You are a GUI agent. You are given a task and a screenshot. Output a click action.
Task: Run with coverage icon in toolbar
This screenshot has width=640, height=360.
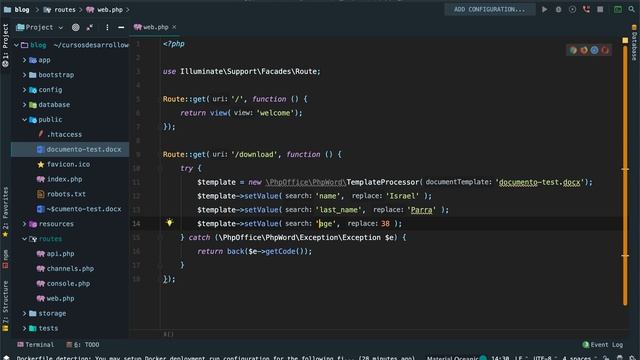pyautogui.click(x=572, y=9)
